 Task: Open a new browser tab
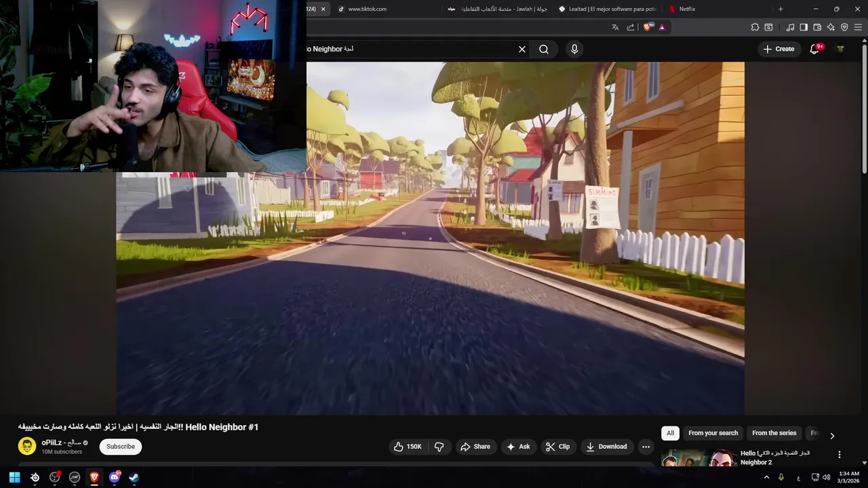tap(781, 9)
